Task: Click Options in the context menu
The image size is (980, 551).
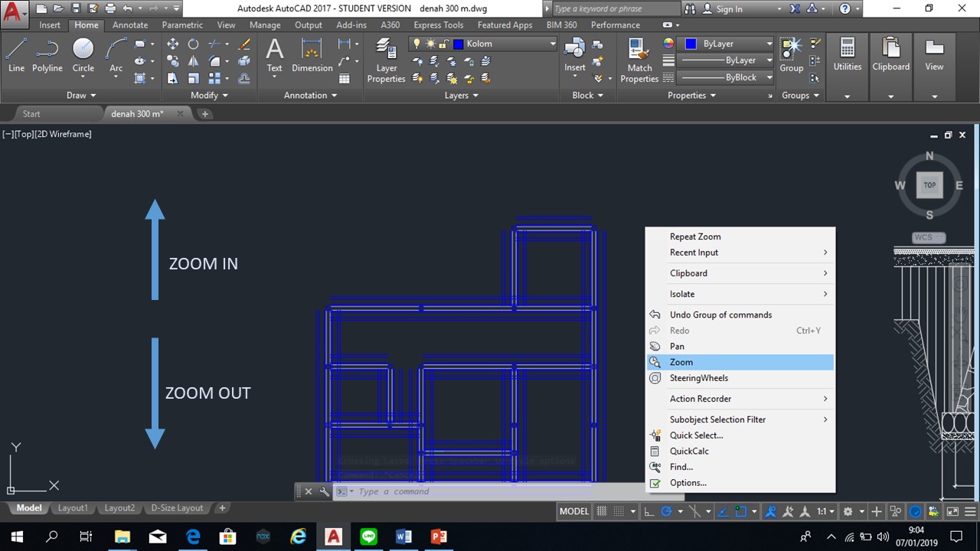Action: click(x=687, y=482)
